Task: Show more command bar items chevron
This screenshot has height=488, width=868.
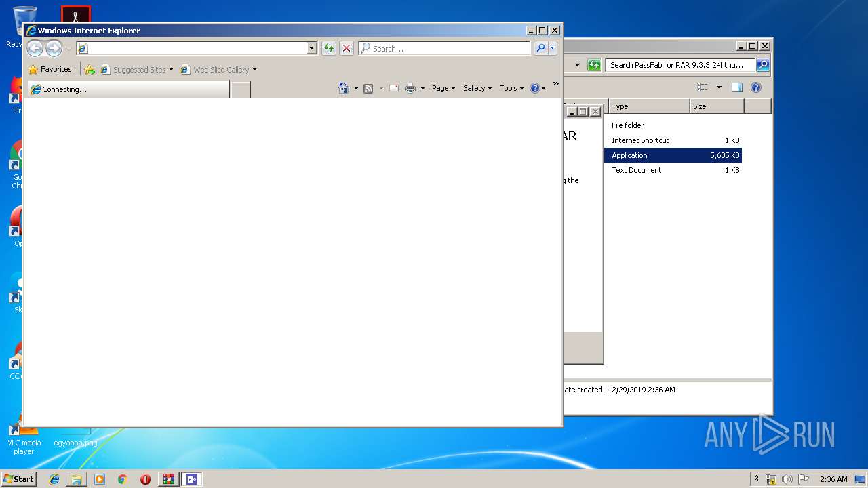Action: coord(556,84)
